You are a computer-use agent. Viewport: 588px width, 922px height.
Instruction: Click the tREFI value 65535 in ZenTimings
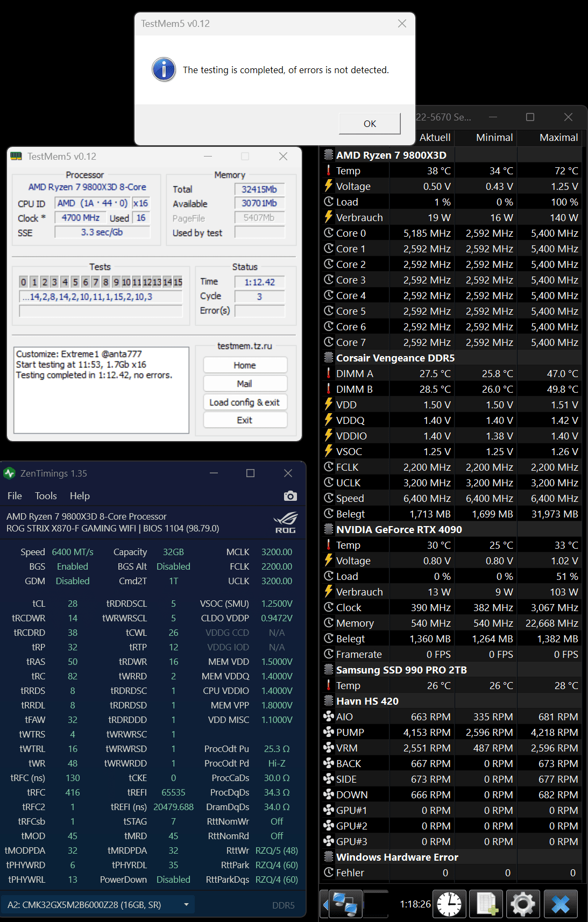(x=173, y=792)
